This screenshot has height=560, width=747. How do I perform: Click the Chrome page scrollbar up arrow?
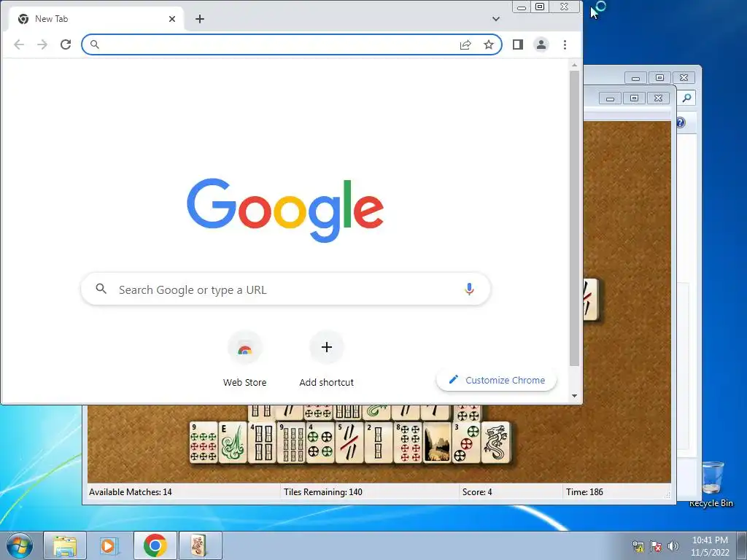pos(575,65)
